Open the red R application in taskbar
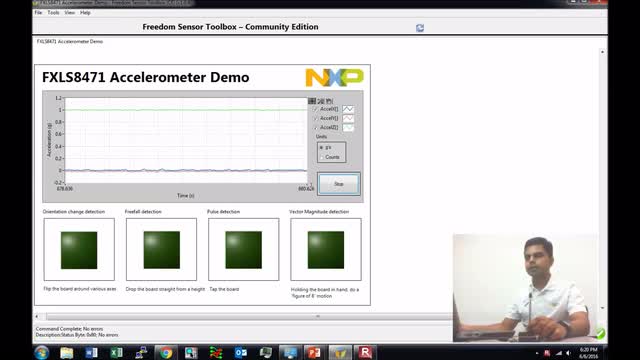The image size is (640, 360). pyautogui.click(x=365, y=353)
